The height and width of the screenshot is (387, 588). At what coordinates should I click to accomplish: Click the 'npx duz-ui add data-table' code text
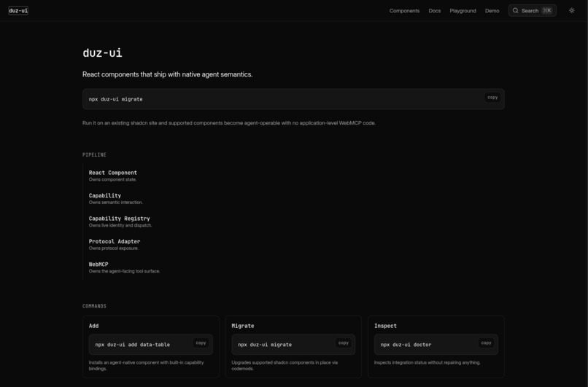[132, 345]
